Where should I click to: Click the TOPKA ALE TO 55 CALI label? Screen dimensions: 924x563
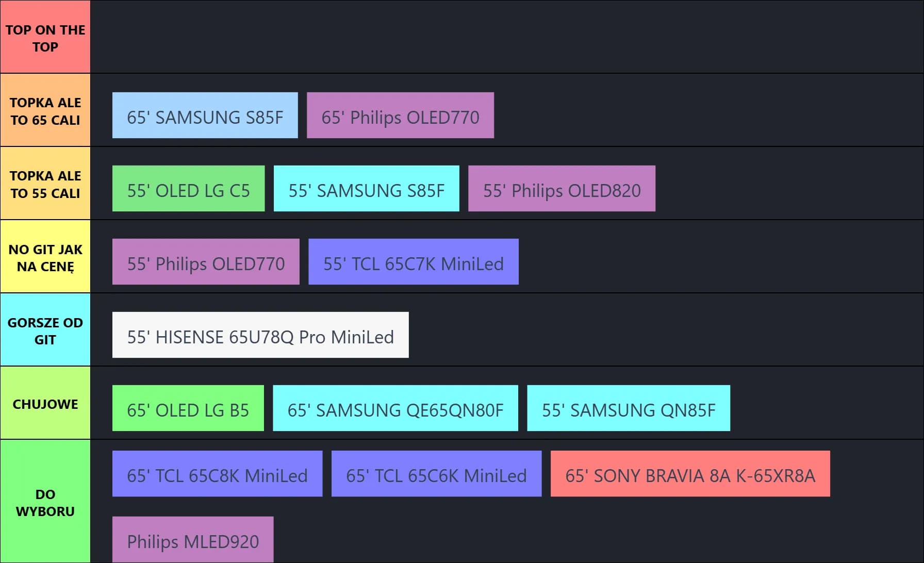point(45,184)
